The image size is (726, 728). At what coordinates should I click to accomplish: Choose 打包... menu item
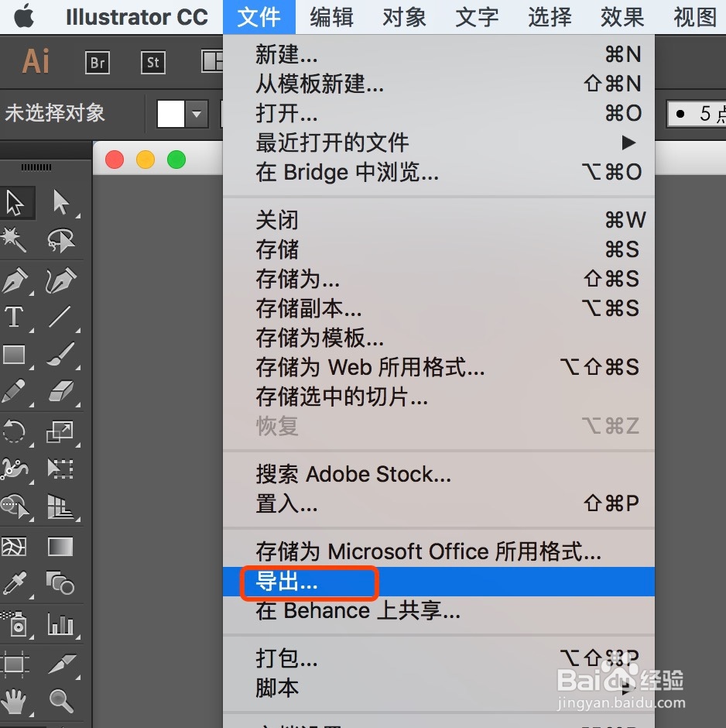pos(439,658)
